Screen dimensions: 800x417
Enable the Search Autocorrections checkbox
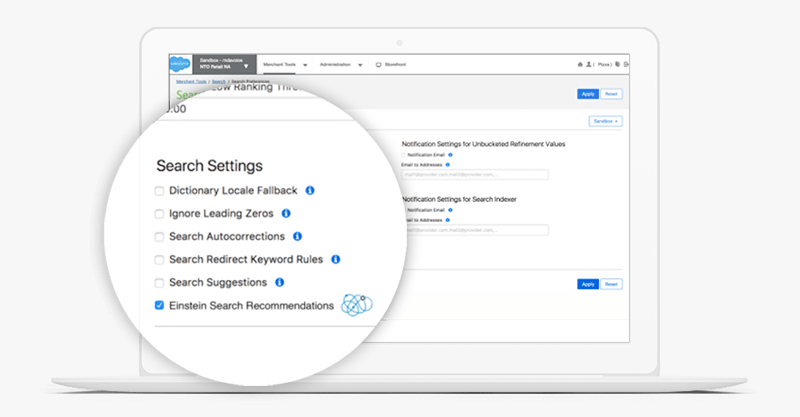[159, 237]
